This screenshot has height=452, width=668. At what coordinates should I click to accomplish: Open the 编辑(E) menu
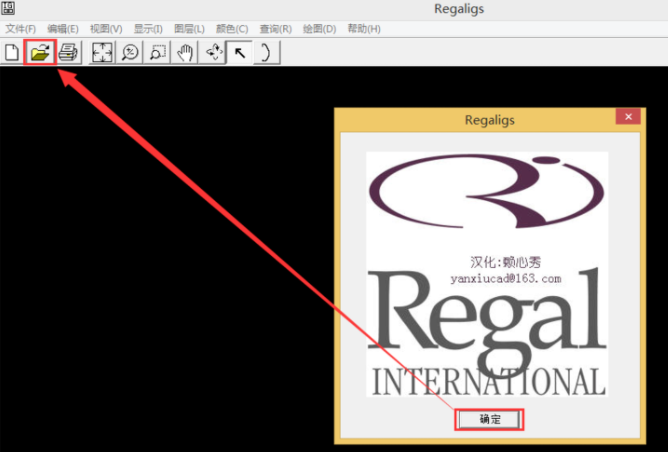tap(62, 29)
